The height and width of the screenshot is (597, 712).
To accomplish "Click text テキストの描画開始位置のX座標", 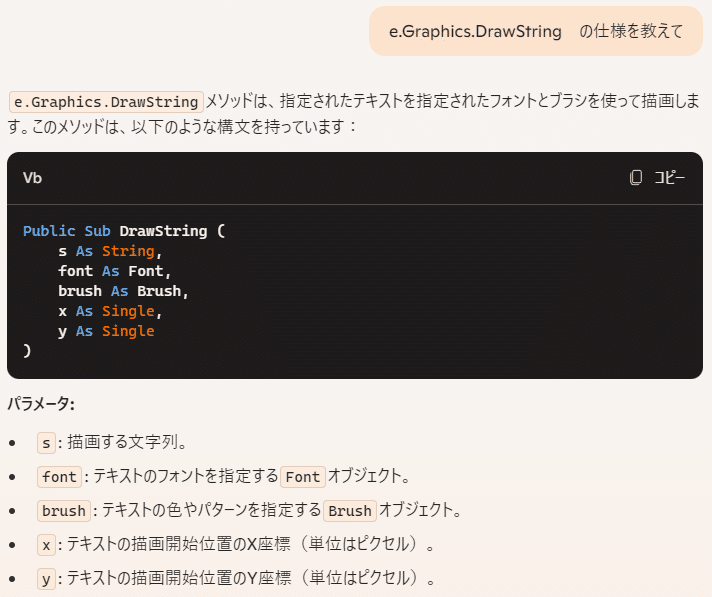I will [179, 544].
